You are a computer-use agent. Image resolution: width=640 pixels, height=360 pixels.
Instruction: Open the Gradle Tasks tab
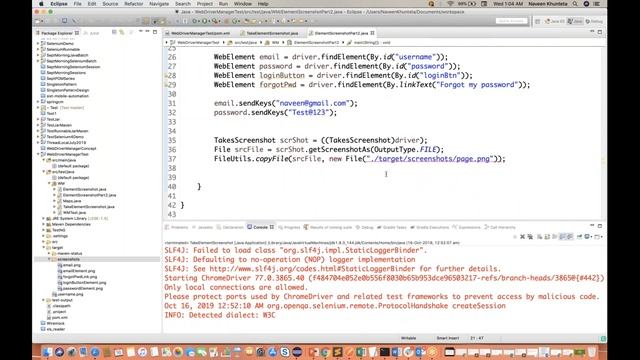pyautogui.click(x=392, y=227)
